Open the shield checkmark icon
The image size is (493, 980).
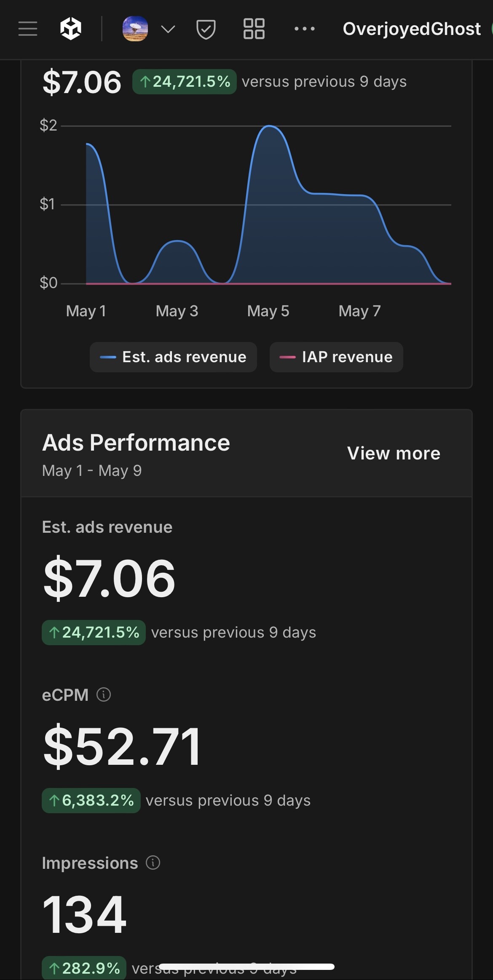click(x=206, y=29)
